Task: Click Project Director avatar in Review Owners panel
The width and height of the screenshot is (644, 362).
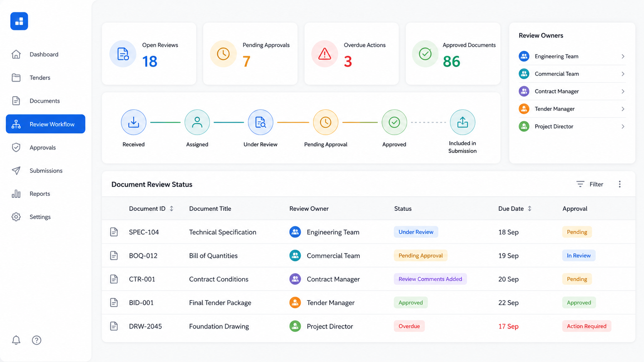Action: [x=524, y=127]
